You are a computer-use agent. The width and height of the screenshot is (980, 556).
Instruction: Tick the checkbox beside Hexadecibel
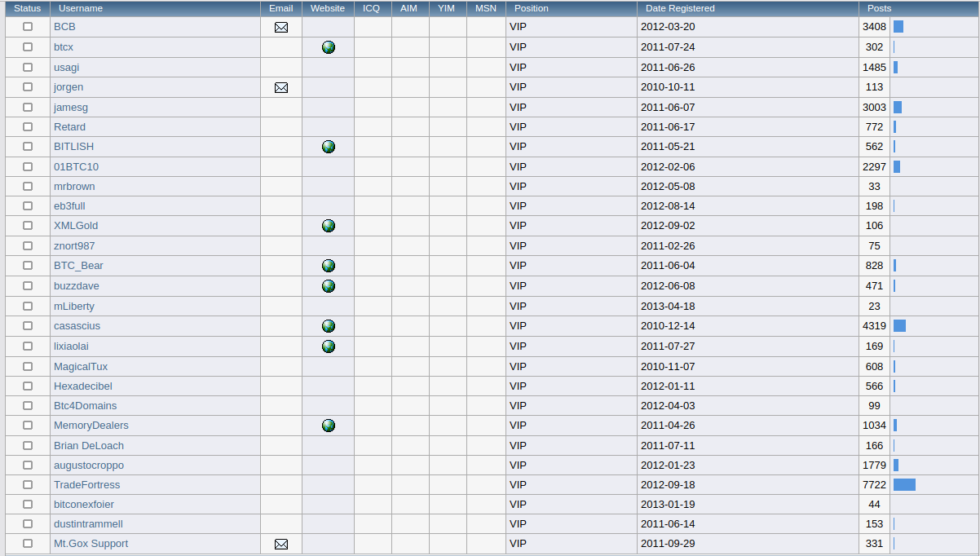click(x=28, y=386)
